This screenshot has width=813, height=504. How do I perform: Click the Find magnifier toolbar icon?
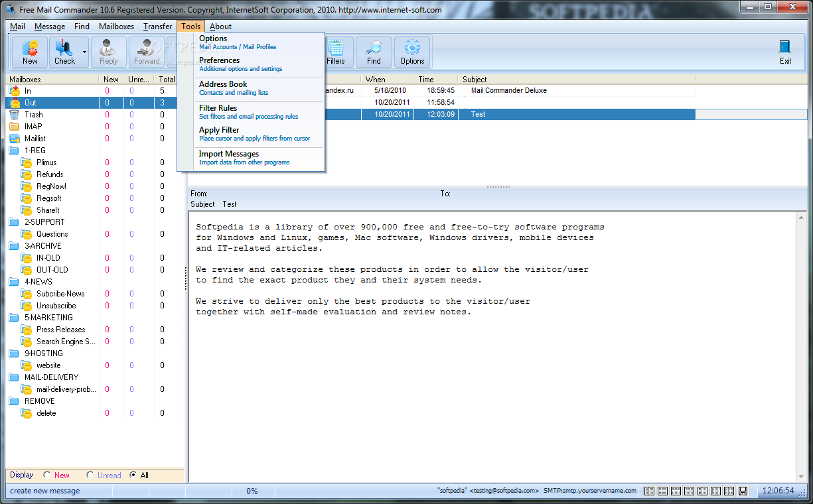coord(374,52)
